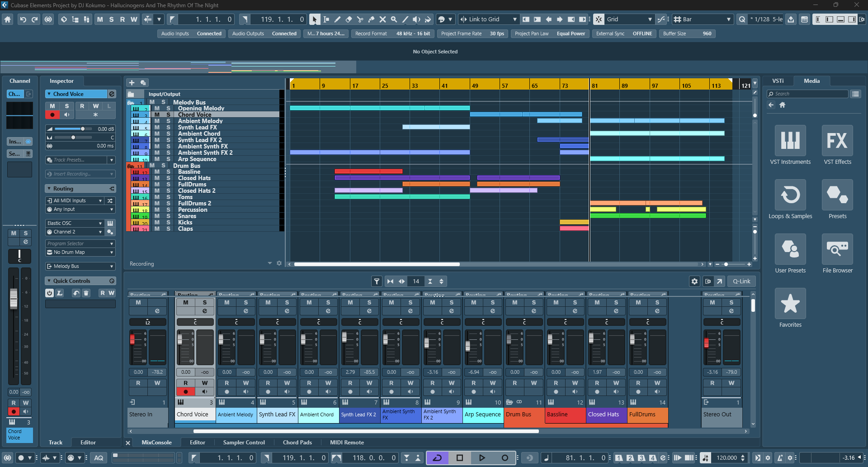Click the AQ button in transport
This screenshot has width=868, height=467.
(x=99, y=458)
